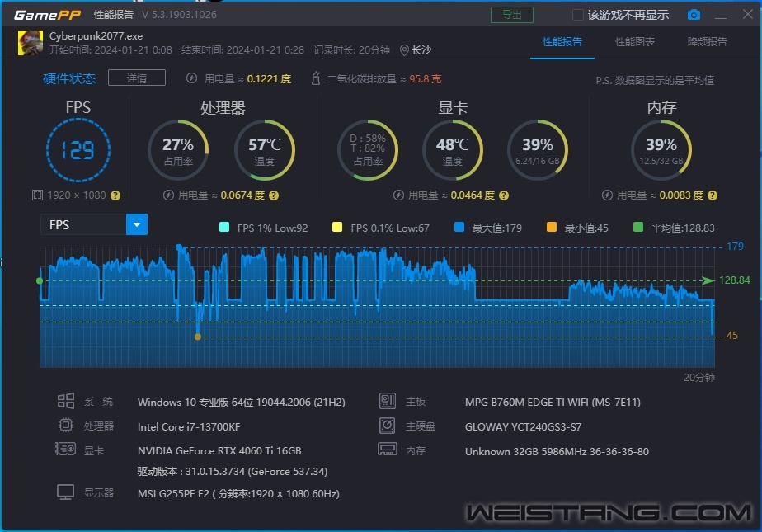Toggle 该游戏不再显示 checkbox
Viewport: 762px width, 532px height.
(578, 15)
